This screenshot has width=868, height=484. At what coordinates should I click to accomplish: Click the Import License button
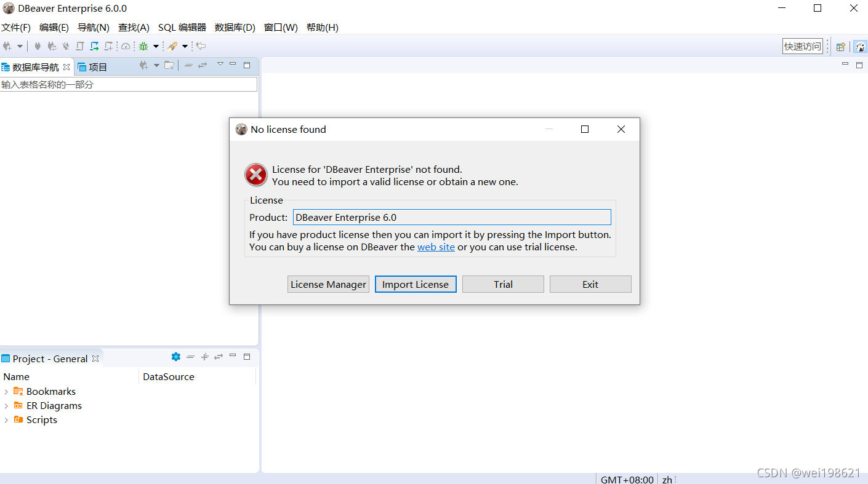tap(416, 284)
